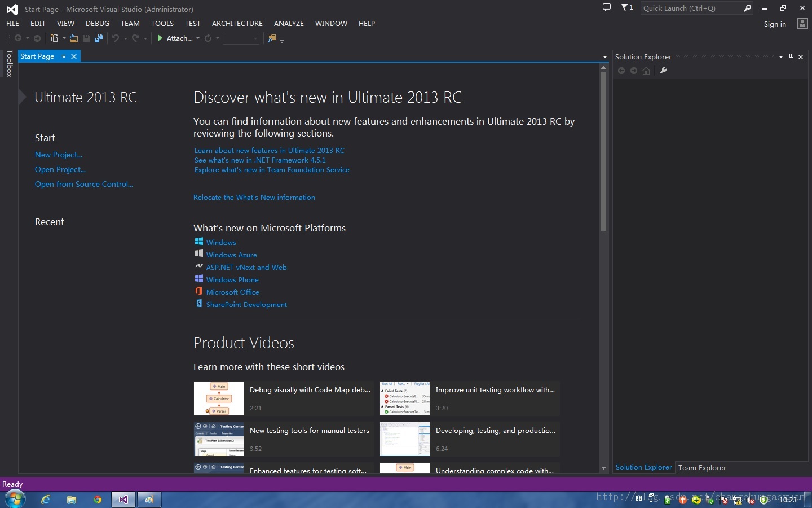The height and width of the screenshot is (508, 812).
Task: Click the New Project... link
Action: (59, 155)
